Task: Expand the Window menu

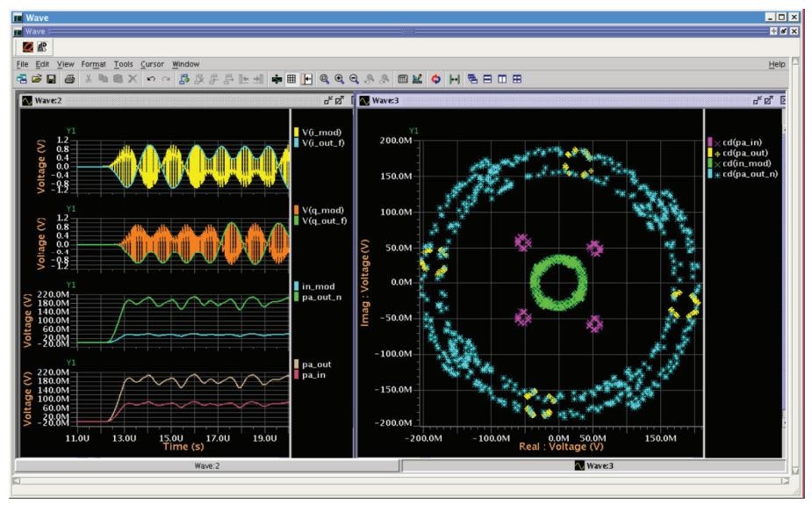Action: pos(185,64)
